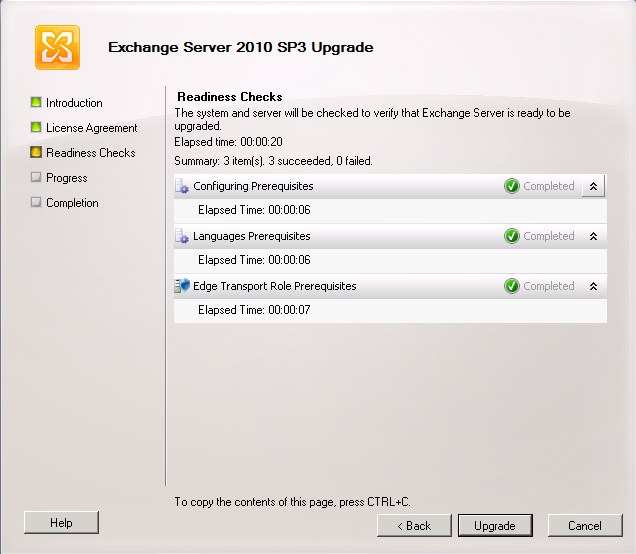Image resolution: width=636 pixels, height=554 pixels.
Task: Click the Cancel button
Action: (x=585, y=526)
